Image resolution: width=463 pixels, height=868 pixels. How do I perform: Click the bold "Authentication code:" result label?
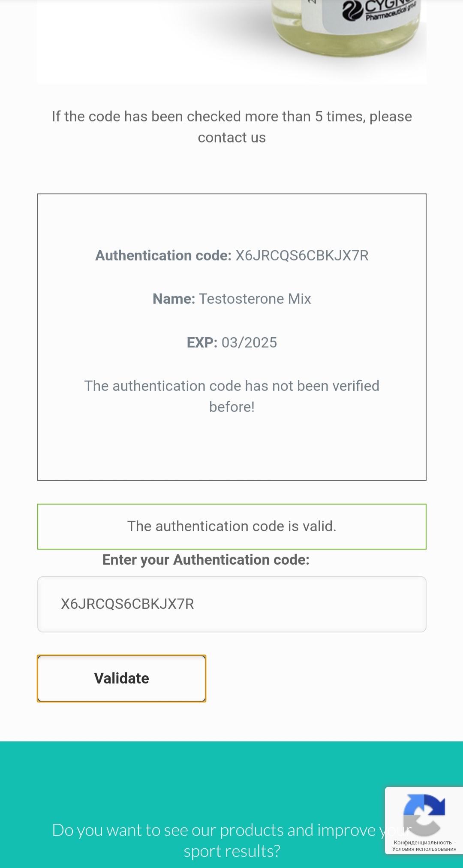click(163, 256)
